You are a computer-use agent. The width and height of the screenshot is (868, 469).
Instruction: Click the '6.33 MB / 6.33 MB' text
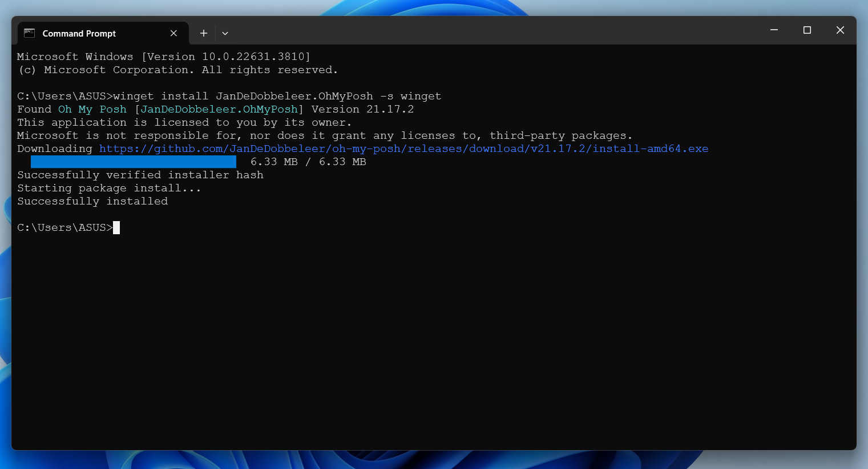point(308,162)
